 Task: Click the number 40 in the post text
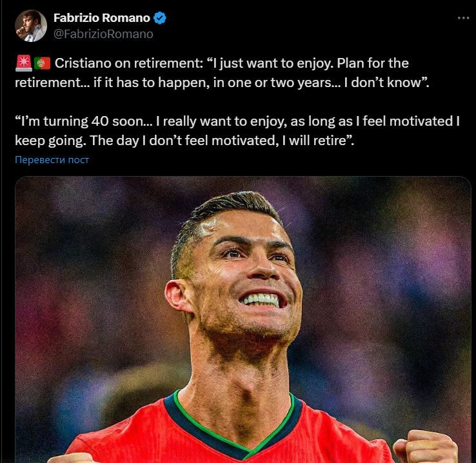pyautogui.click(x=99, y=121)
